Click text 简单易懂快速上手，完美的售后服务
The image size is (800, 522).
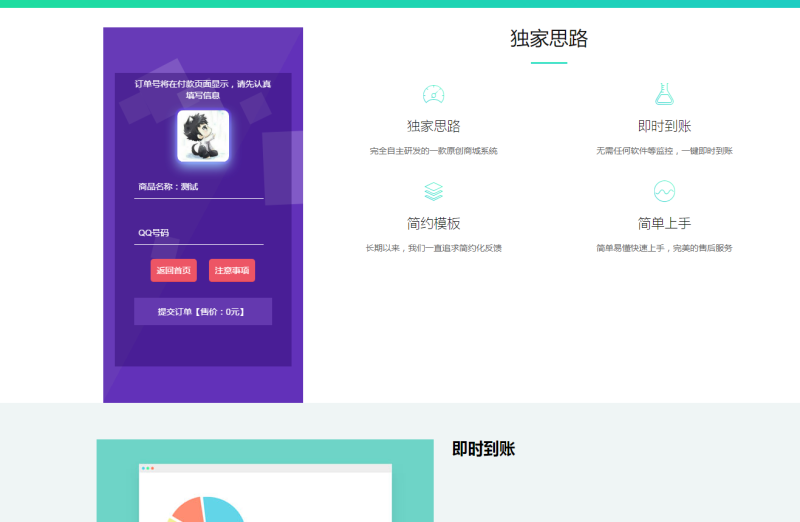pos(664,248)
